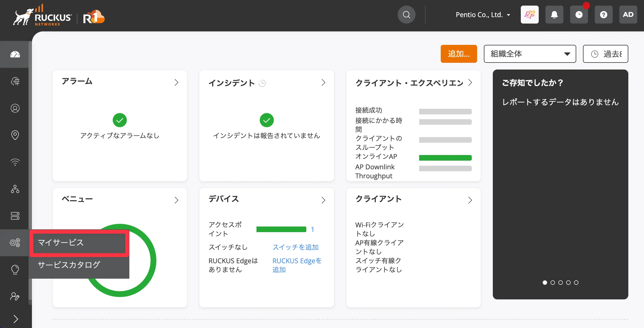Click the orange 追加... button
The height and width of the screenshot is (328, 644).
(x=459, y=54)
